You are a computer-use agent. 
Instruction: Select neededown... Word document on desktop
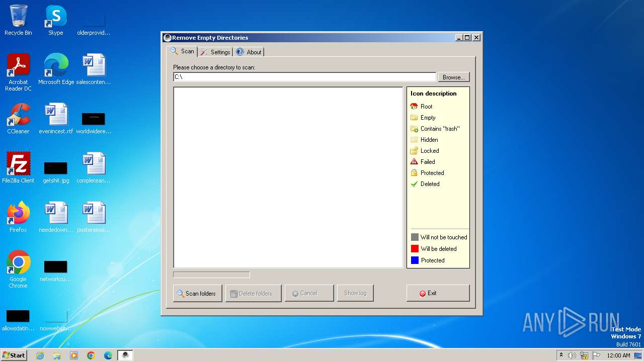click(56, 217)
